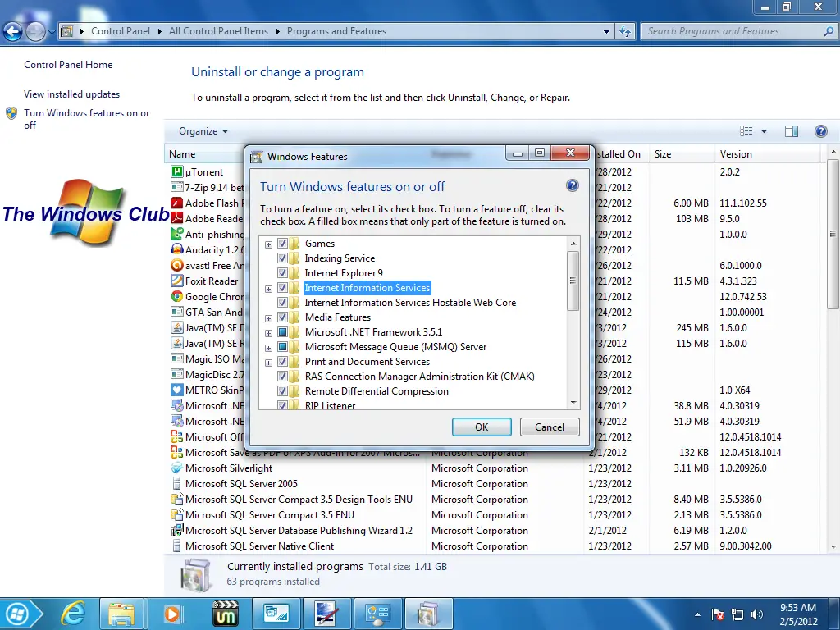The width and height of the screenshot is (840, 630).
Task: Open the view options dropdown arrow
Action: [764, 131]
